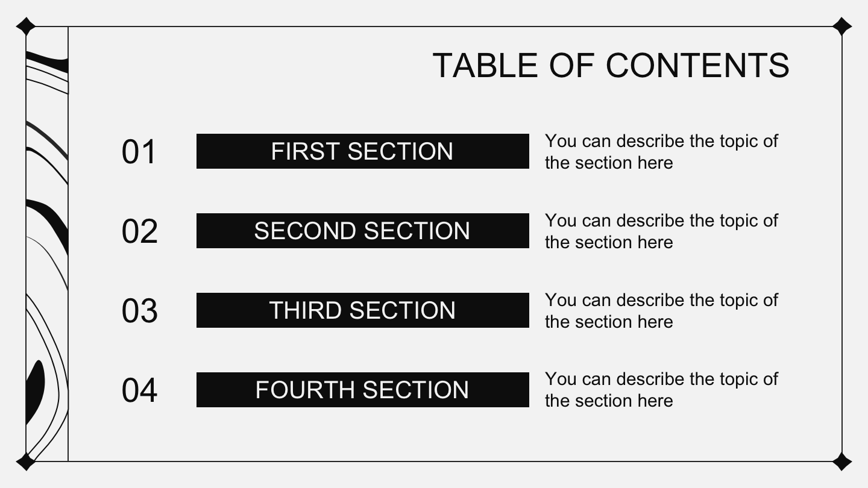Click the bottom-right diamond corner ornament
The width and height of the screenshot is (868, 488).
(841, 461)
